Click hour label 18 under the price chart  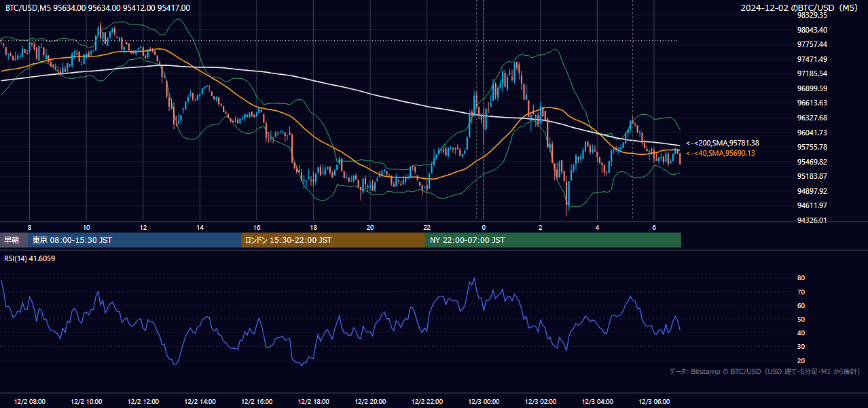(x=314, y=227)
